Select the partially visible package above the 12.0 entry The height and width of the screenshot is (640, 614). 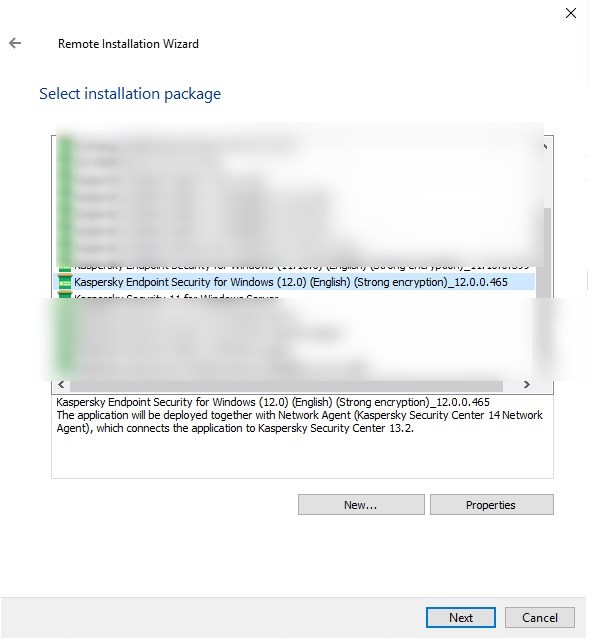tap(290, 269)
